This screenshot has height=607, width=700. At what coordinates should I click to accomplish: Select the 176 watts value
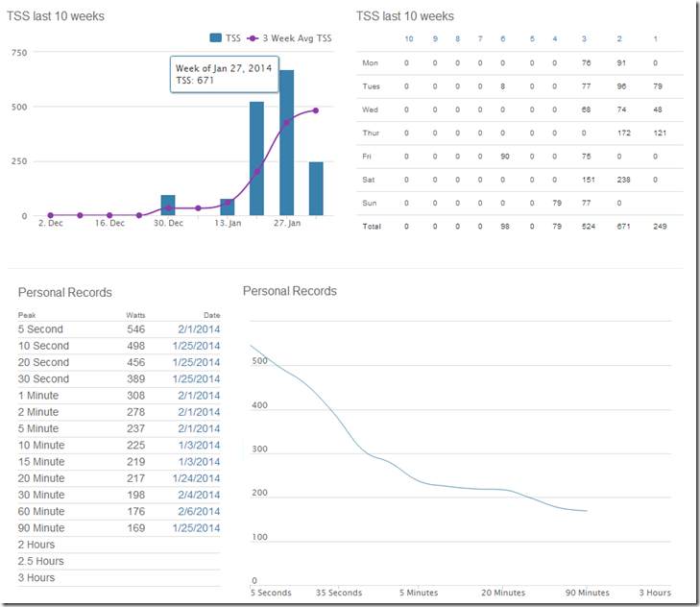(x=135, y=511)
